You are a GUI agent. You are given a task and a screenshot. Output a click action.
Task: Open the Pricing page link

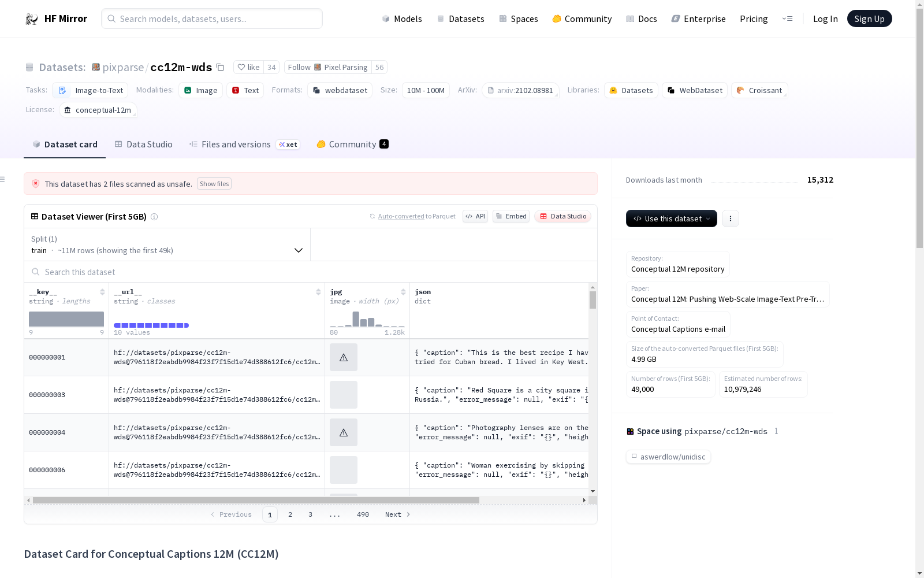pos(754,19)
